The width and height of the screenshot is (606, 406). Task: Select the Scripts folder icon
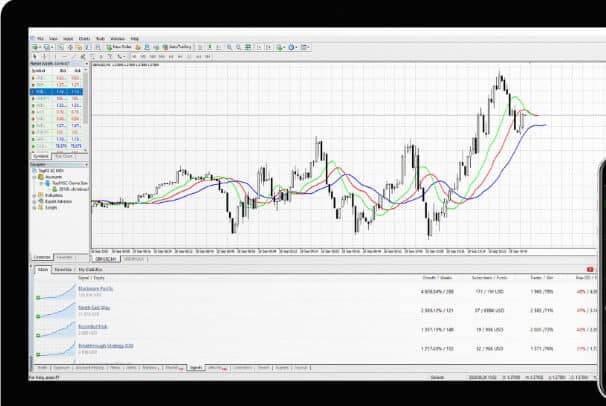pyautogui.click(x=40, y=207)
